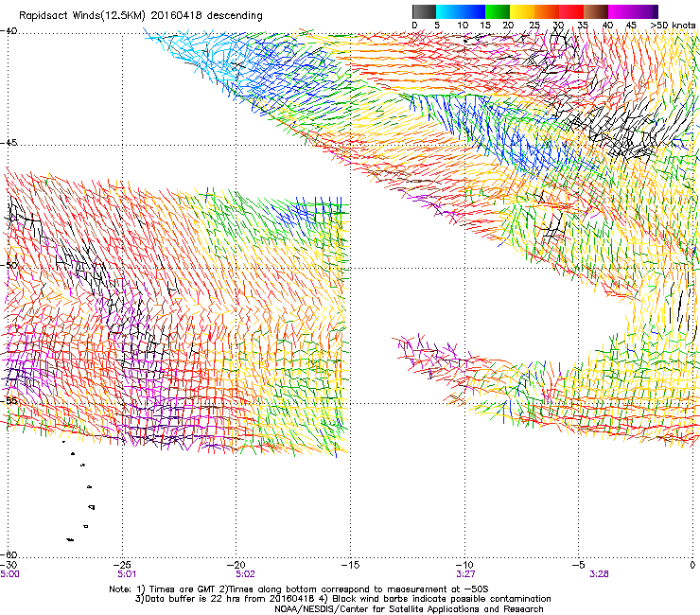The width and height of the screenshot is (700, 615).
Task: Click the '-15' longitude axis label
Action: 350,565
